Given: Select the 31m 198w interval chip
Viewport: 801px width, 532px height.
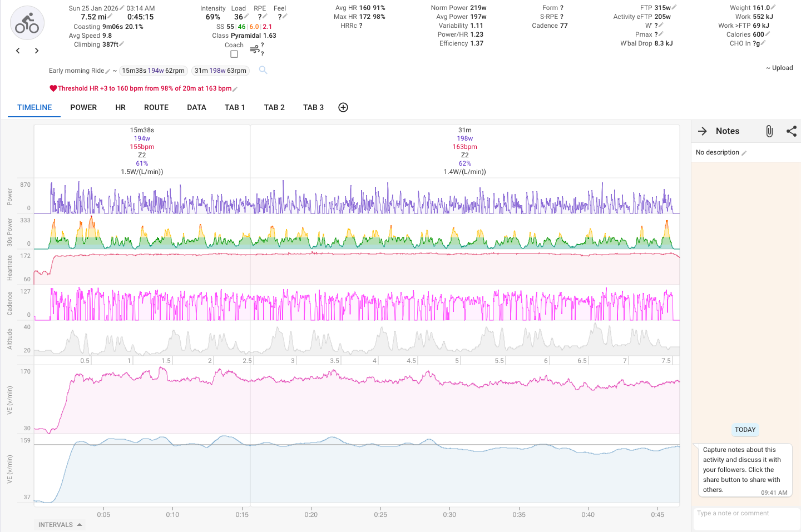Looking at the screenshot, I should click(x=220, y=71).
